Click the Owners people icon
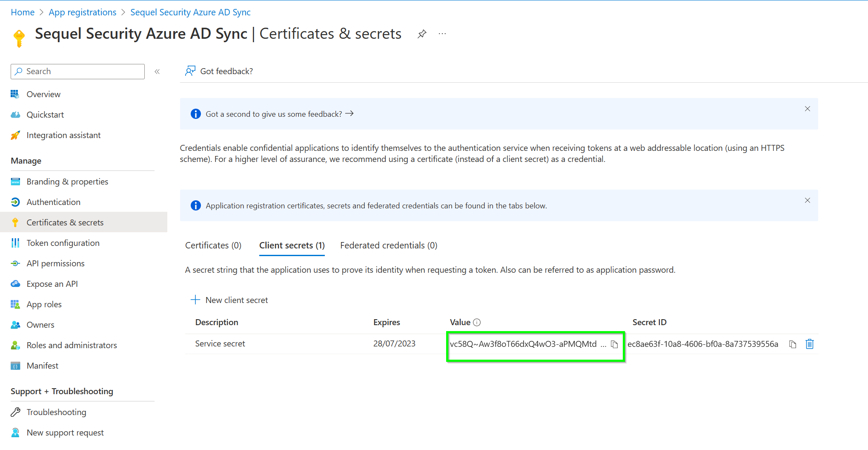Screen dimensions: 868x450 tap(15, 325)
